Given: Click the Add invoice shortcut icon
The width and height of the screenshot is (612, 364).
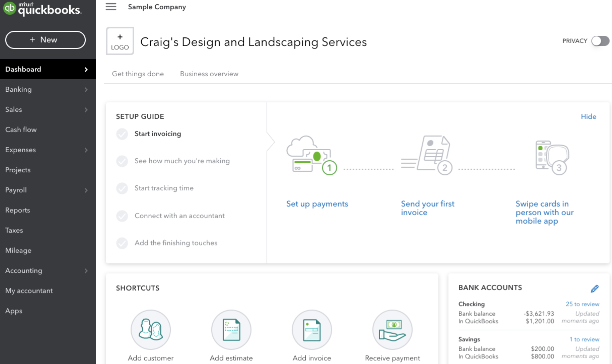Looking at the screenshot, I should [312, 330].
